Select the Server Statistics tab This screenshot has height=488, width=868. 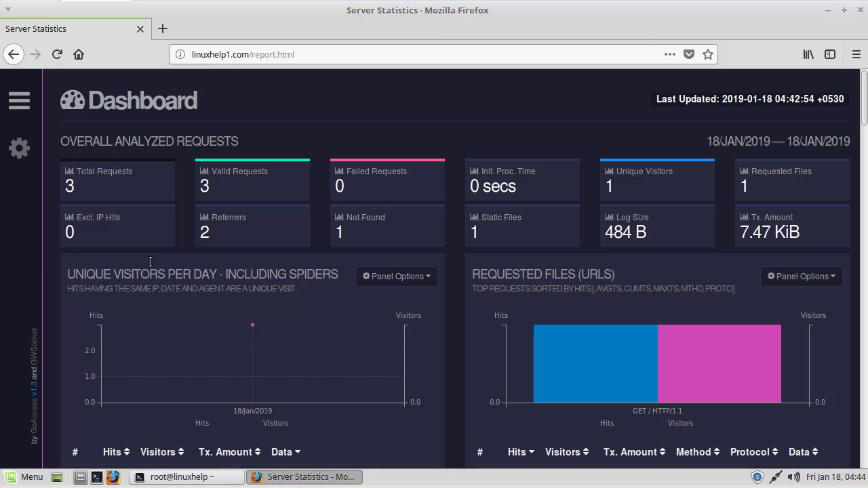tap(75, 28)
